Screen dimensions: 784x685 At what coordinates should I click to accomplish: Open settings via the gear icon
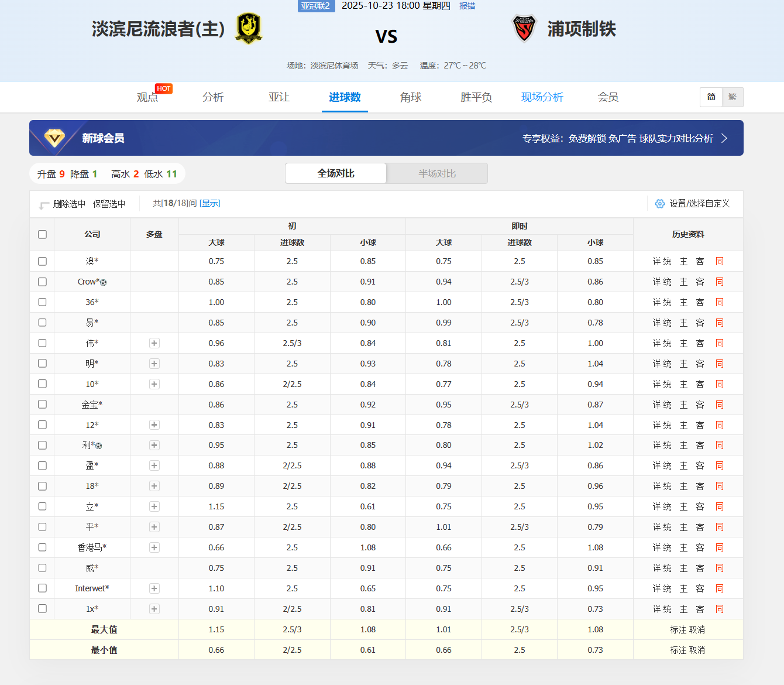click(660, 204)
